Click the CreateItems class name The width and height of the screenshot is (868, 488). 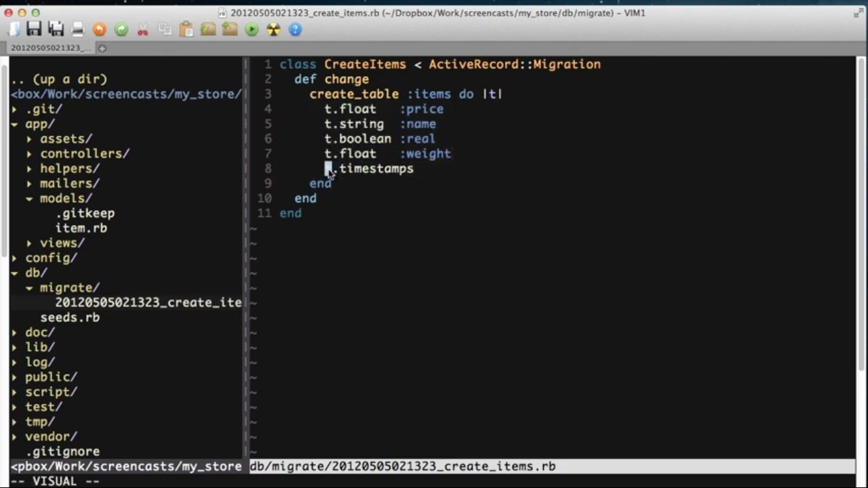tap(365, 64)
